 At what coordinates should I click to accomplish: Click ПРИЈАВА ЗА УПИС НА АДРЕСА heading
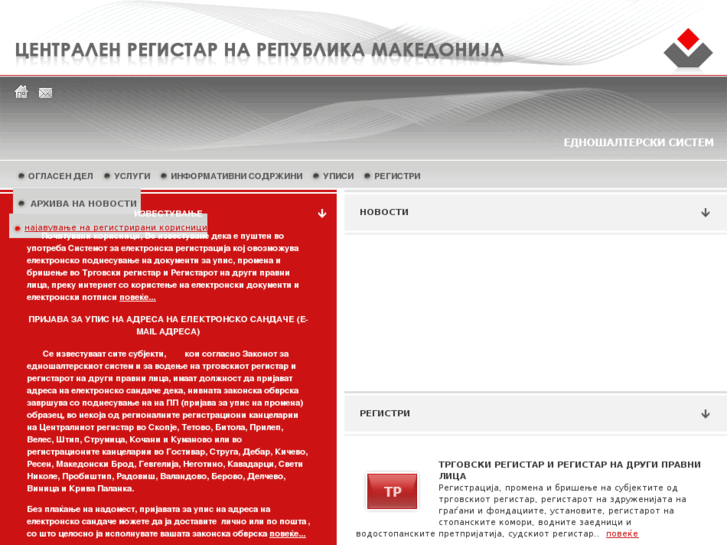[x=168, y=325]
